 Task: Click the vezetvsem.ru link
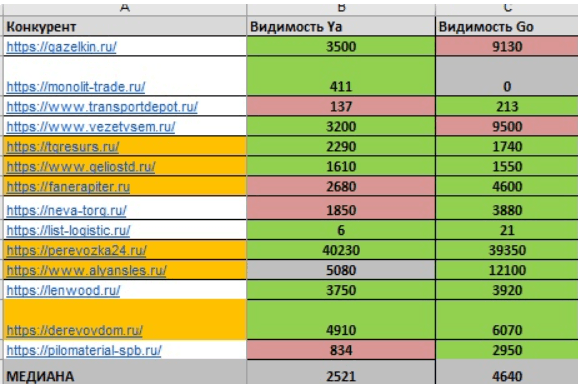click(x=91, y=127)
